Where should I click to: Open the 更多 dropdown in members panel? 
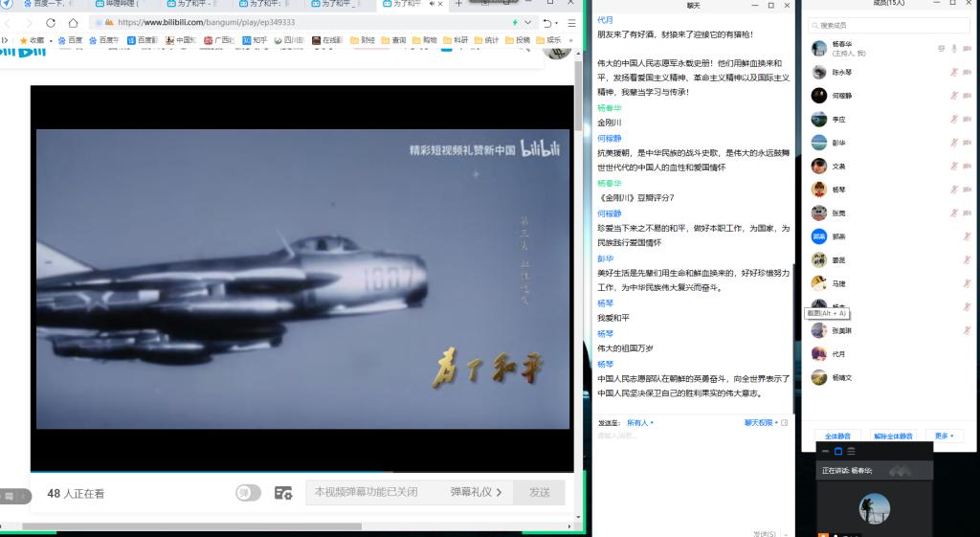point(945,436)
